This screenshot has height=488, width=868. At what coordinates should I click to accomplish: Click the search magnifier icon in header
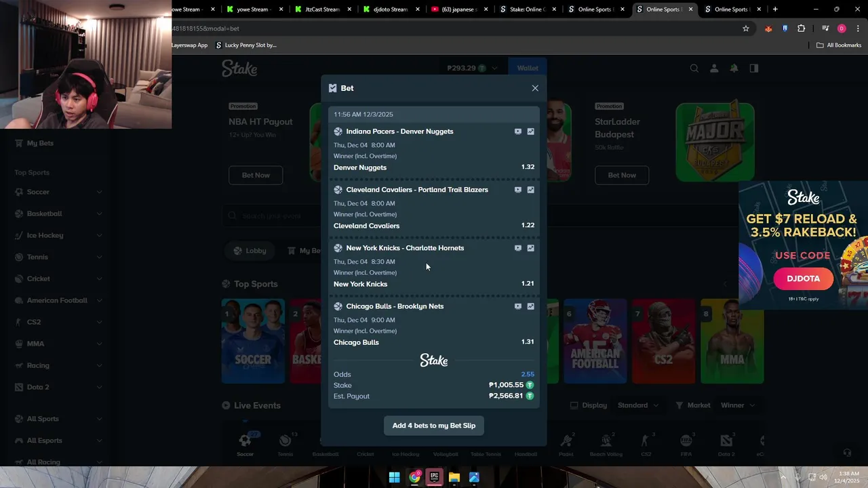[x=694, y=68]
